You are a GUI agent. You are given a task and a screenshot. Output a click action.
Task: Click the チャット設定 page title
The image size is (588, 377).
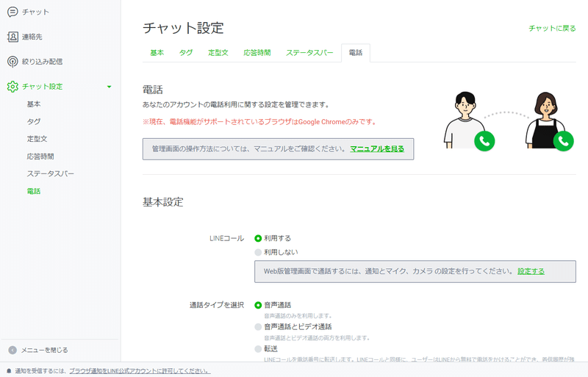[x=183, y=28]
